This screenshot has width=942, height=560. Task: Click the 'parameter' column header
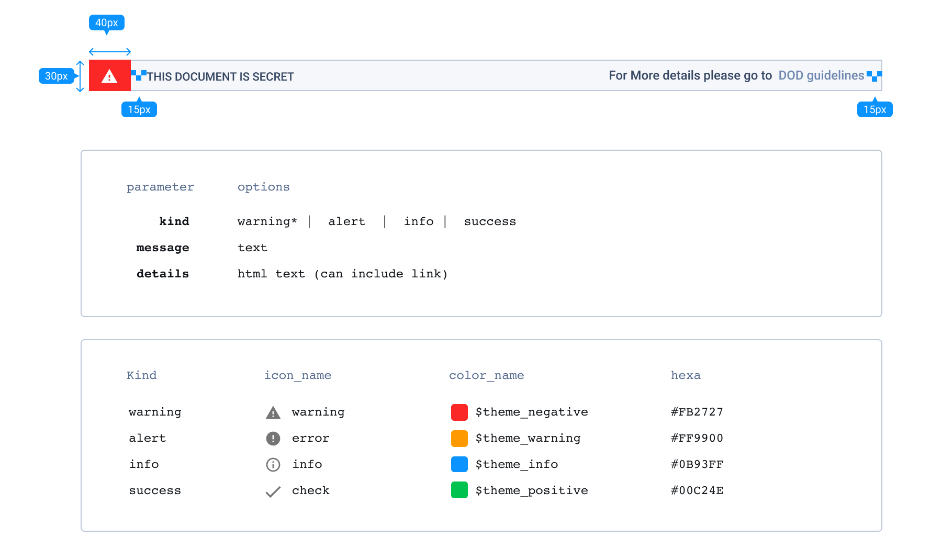point(160,187)
